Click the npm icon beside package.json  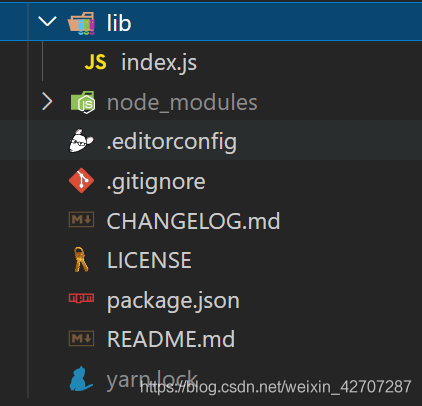click(81, 298)
